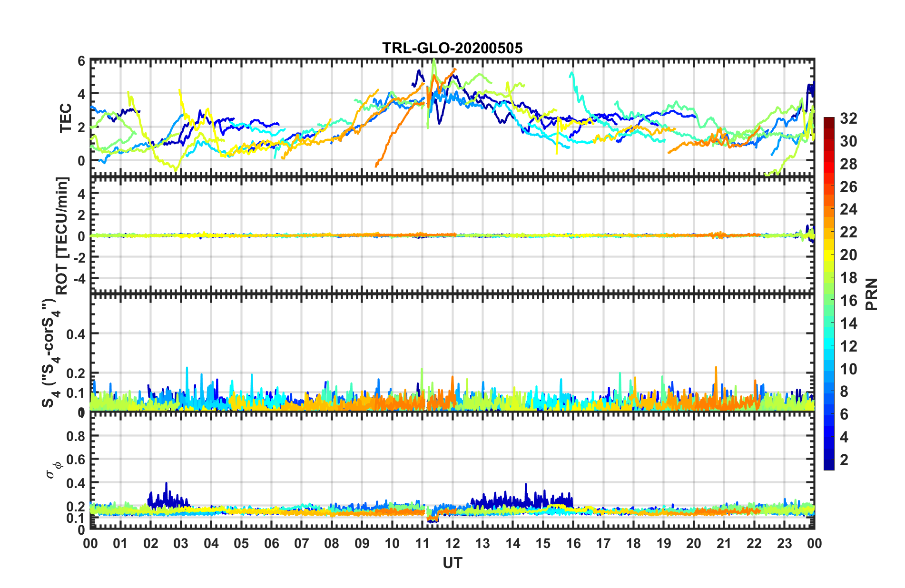
Task: Click the sigma phi tick label 0.6
Action: click(x=76, y=460)
